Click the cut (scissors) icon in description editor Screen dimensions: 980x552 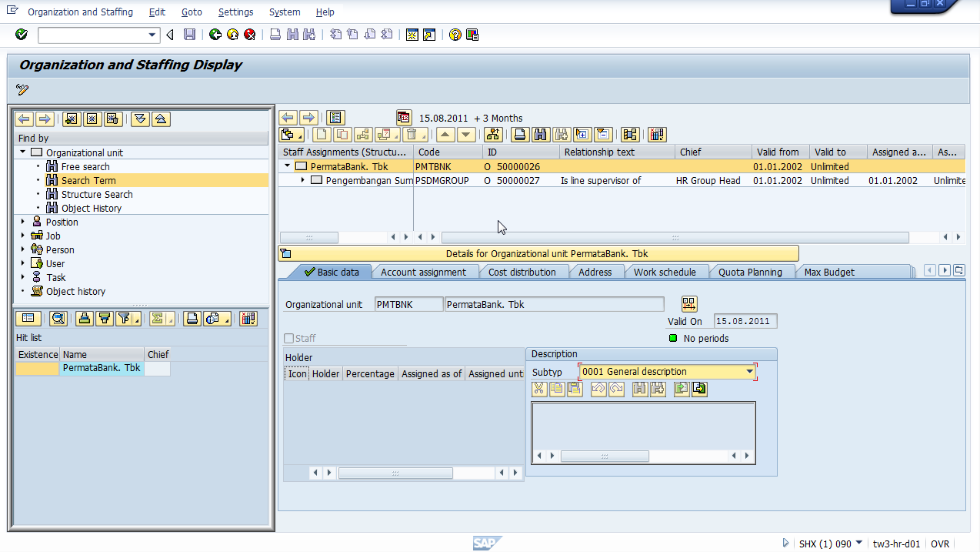point(538,389)
